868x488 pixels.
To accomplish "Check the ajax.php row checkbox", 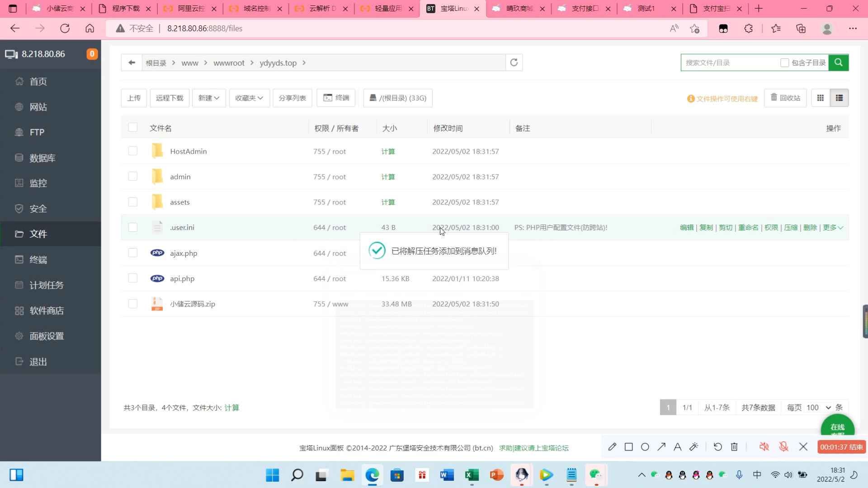I will tap(132, 253).
